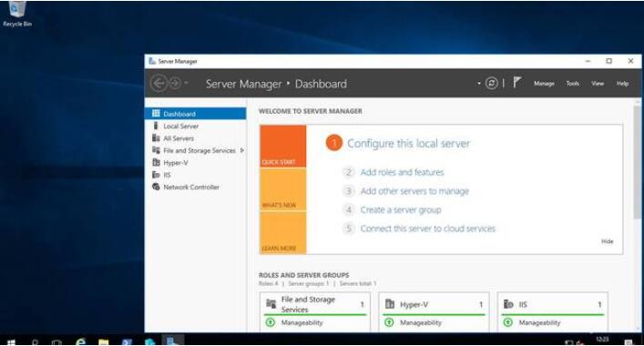Click the Hyper-V Manageability status icon
Screen dimensions: 644x346
[x=389, y=322]
